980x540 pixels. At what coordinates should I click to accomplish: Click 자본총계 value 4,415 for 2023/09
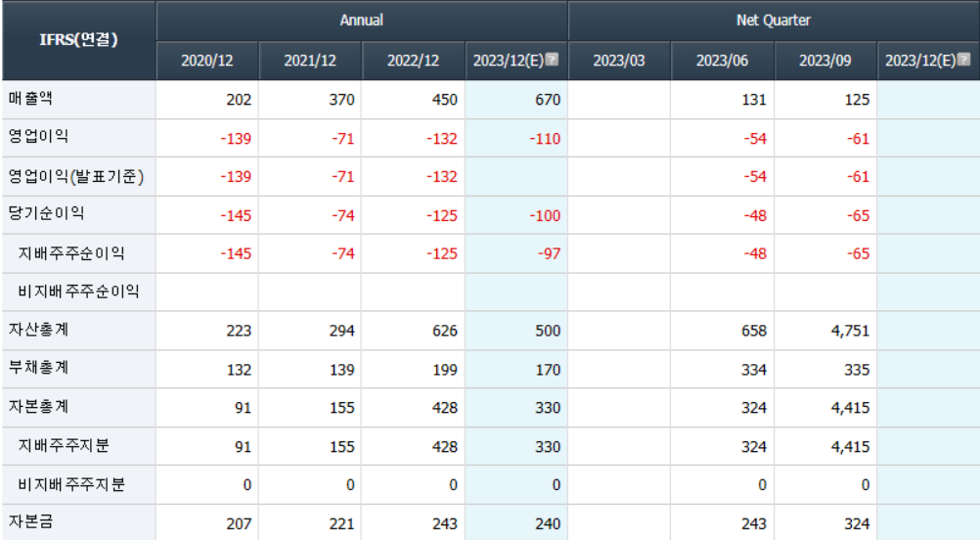tap(850, 408)
